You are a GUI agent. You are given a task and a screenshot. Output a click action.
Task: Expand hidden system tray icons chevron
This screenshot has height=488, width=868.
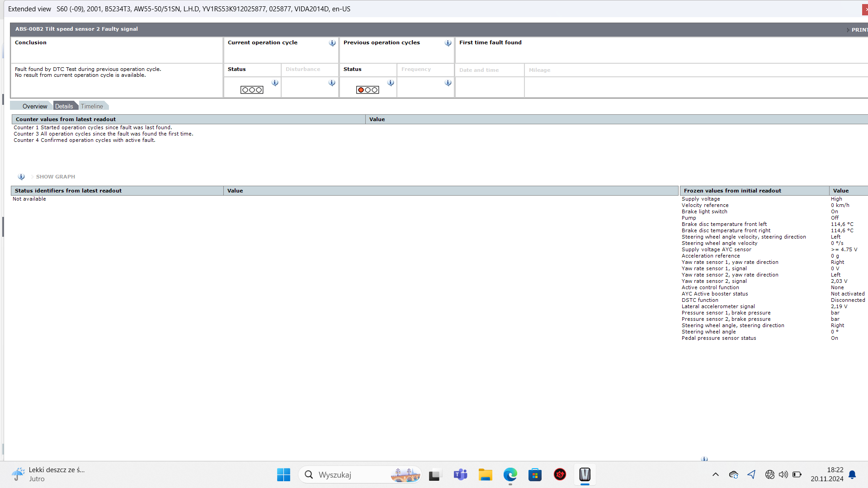point(715,474)
